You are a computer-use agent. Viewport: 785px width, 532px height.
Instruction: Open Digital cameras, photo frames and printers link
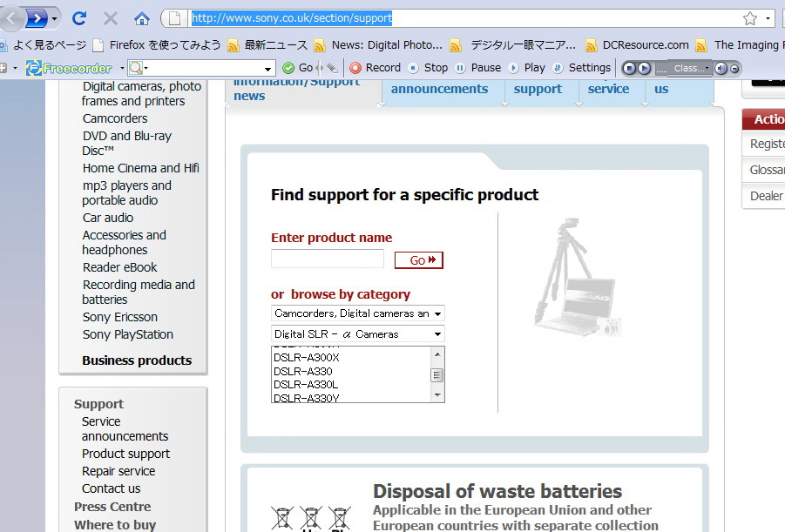click(142, 93)
